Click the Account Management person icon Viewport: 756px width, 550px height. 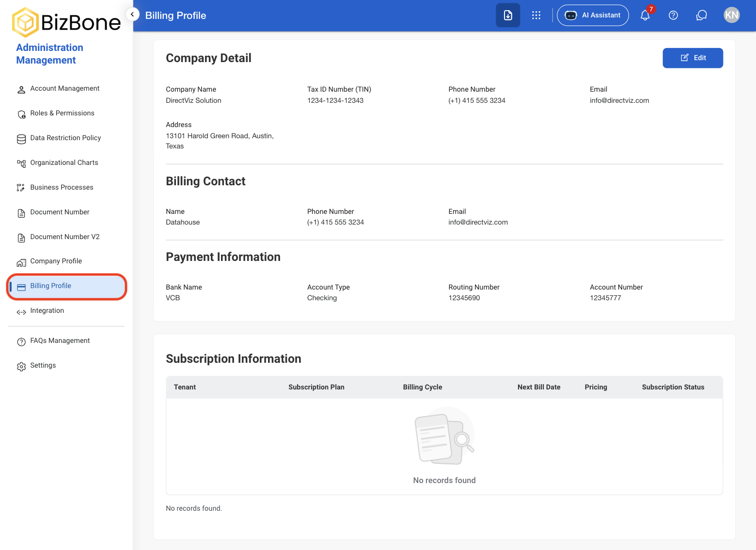click(21, 90)
